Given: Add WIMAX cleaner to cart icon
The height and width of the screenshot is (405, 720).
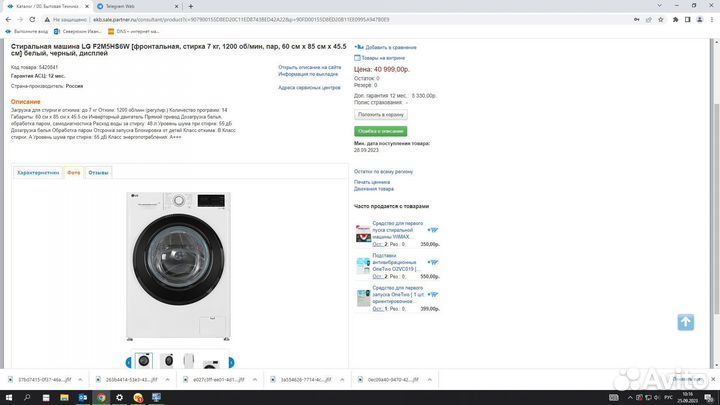Looking at the screenshot, I should pos(433,230).
